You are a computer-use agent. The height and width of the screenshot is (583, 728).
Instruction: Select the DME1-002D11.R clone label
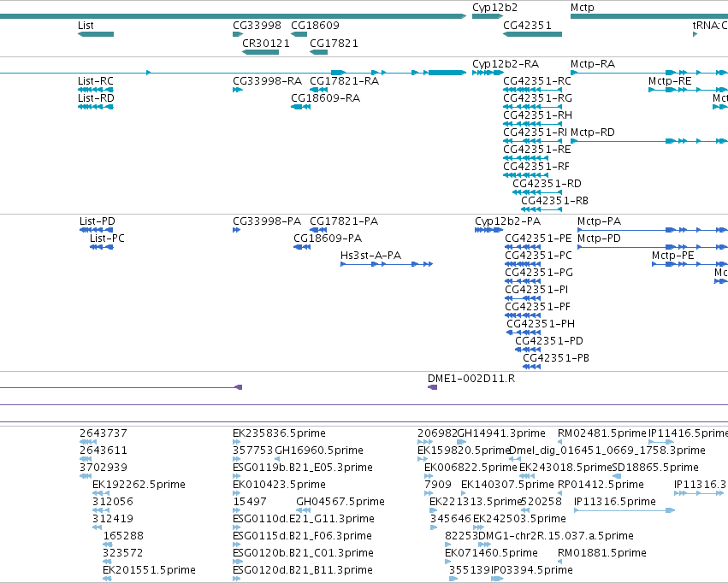click(x=471, y=379)
